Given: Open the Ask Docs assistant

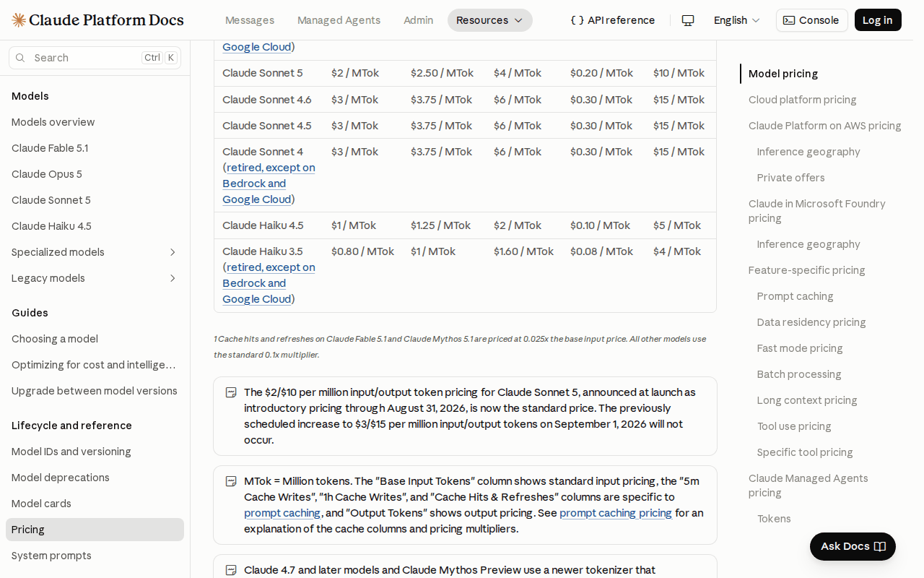Looking at the screenshot, I should tap(853, 546).
